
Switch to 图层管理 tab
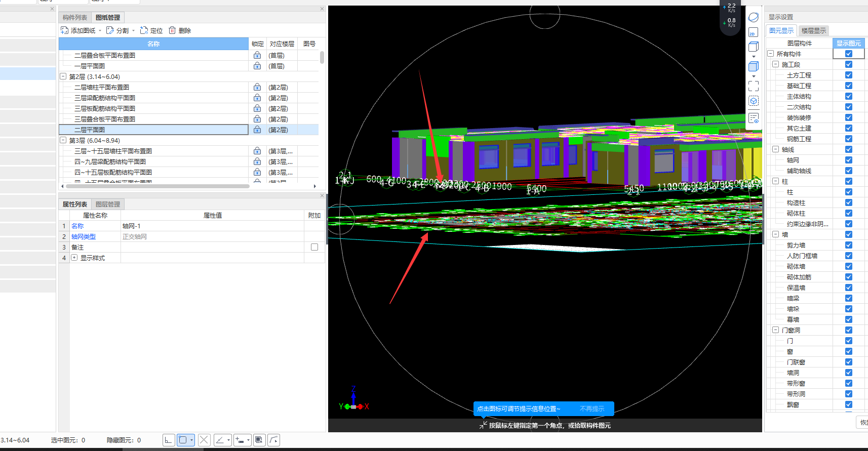click(108, 204)
